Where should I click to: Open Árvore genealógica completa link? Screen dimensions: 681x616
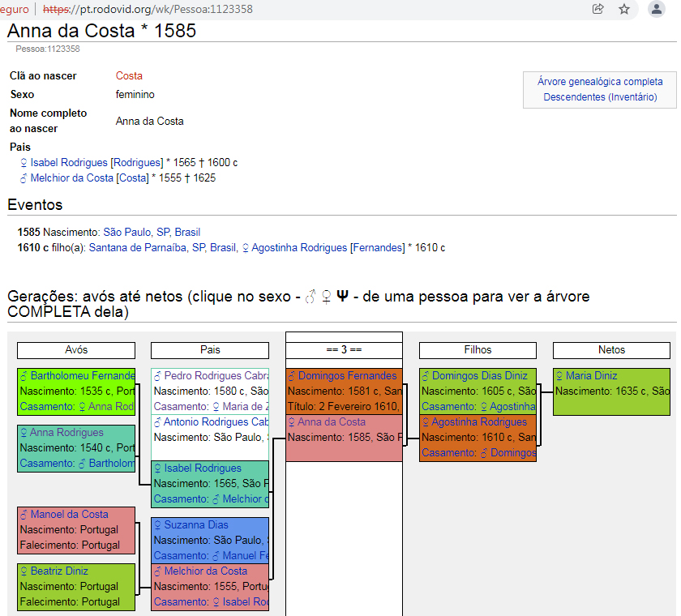pyautogui.click(x=600, y=82)
